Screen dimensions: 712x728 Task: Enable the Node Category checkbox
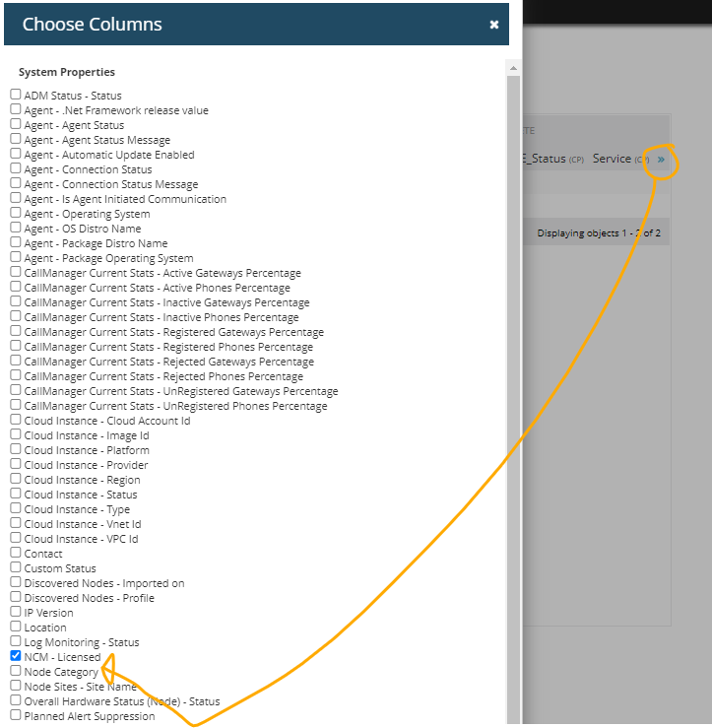pos(16,671)
